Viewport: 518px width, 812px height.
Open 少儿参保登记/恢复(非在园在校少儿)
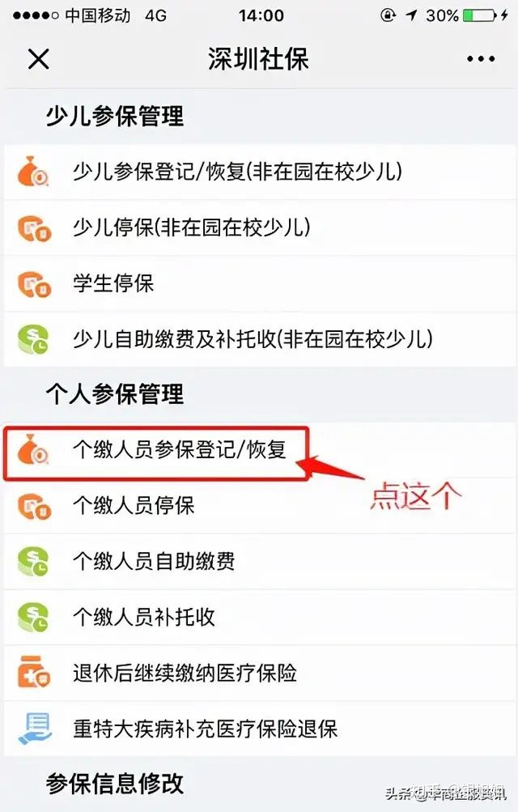coord(261,172)
